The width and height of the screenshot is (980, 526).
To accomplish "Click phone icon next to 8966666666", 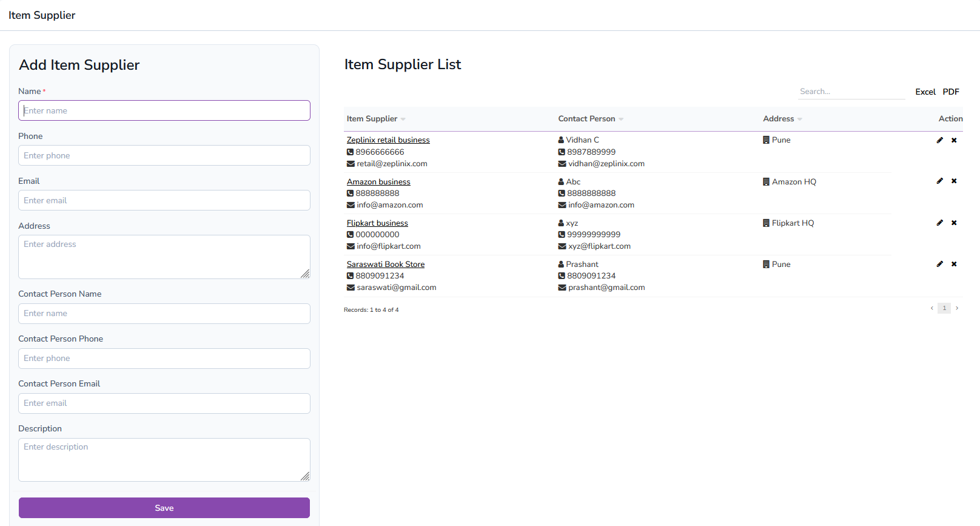I will pyautogui.click(x=350, y=152).
